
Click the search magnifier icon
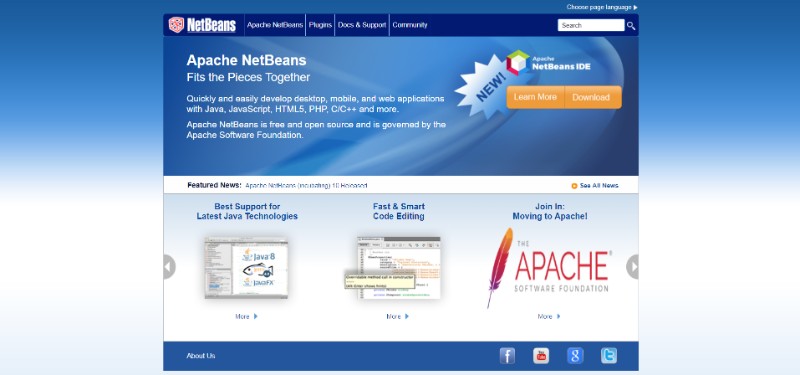[x=631, y=26]
